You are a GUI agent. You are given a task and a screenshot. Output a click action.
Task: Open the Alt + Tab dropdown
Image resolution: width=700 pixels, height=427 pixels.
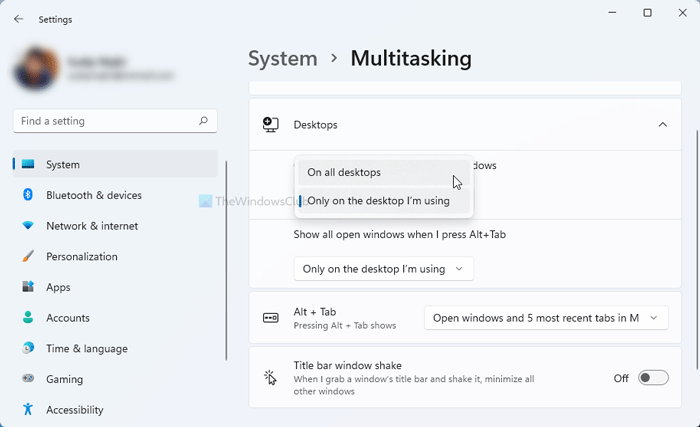point(546,318)
